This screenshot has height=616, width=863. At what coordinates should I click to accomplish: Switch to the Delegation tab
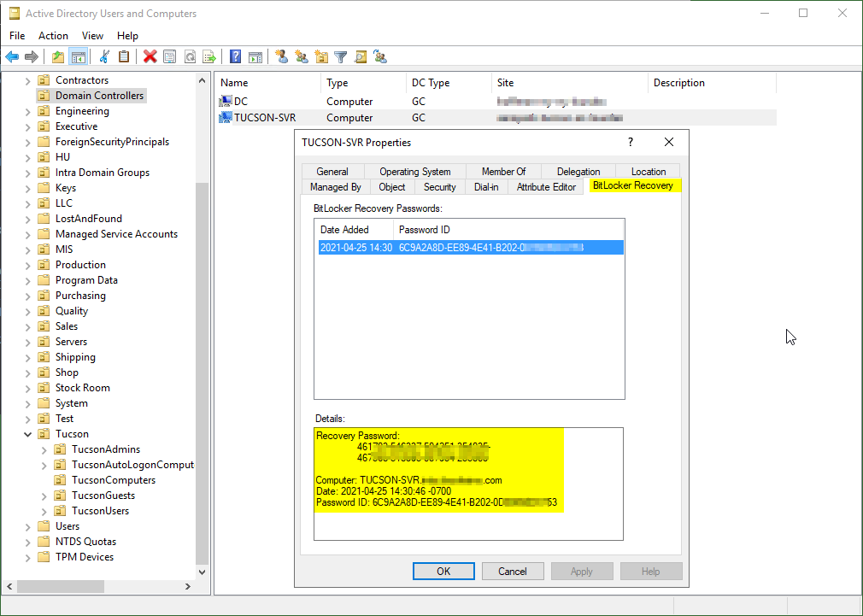point(578,171)
